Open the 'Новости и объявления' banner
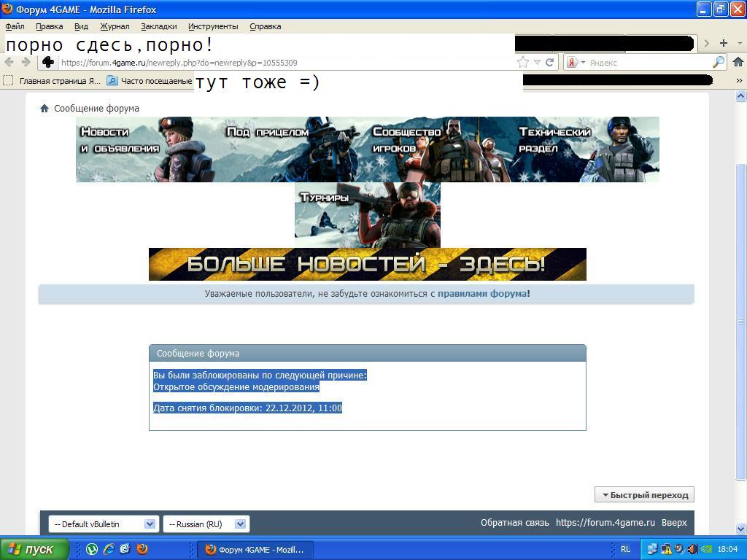This screenshot has height=560, width=747. click(x=149, y=149)
